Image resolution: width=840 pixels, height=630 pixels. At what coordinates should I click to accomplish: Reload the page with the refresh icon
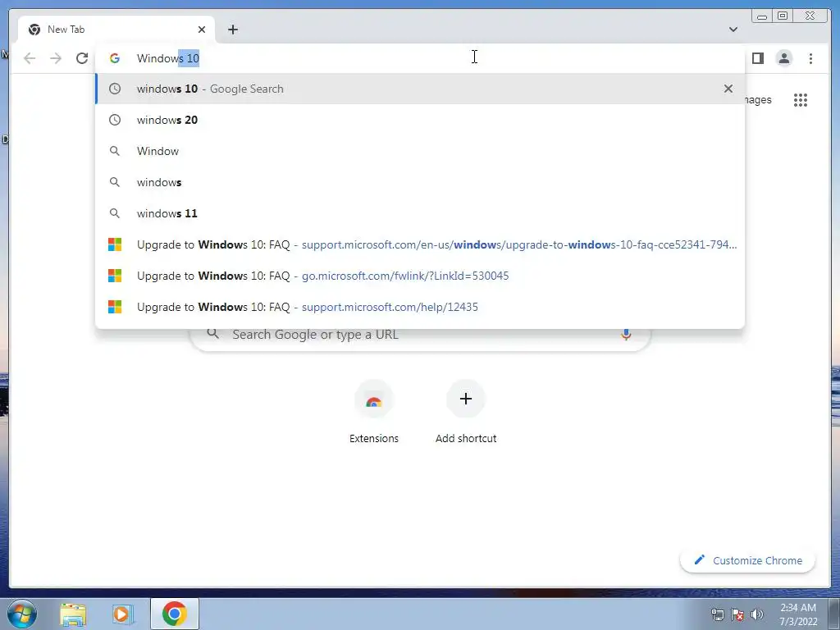[82, 58]
